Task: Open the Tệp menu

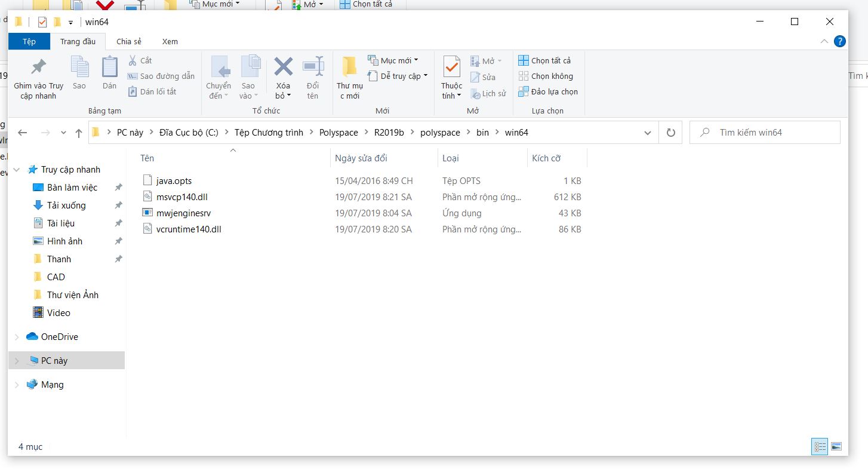Action: click(x=29, y=41)
